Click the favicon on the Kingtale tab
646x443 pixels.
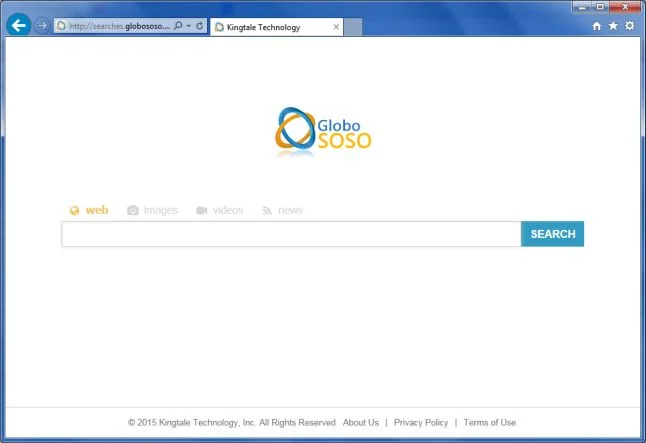tap(220, 27)
